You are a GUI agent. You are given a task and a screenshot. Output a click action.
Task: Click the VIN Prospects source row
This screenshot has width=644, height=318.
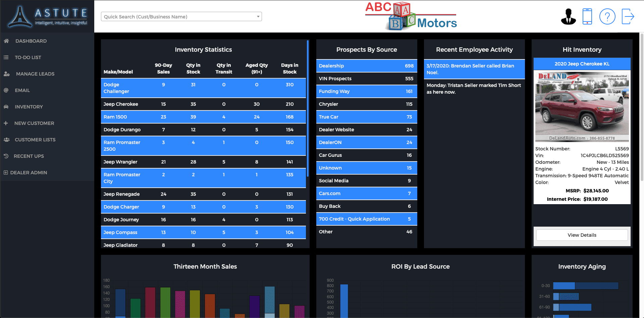pos(367,79)
